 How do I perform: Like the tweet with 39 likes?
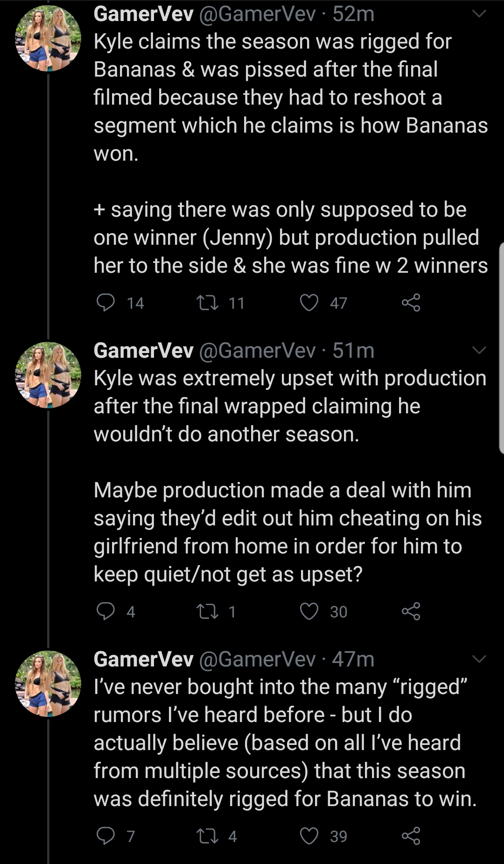point(309,836)
